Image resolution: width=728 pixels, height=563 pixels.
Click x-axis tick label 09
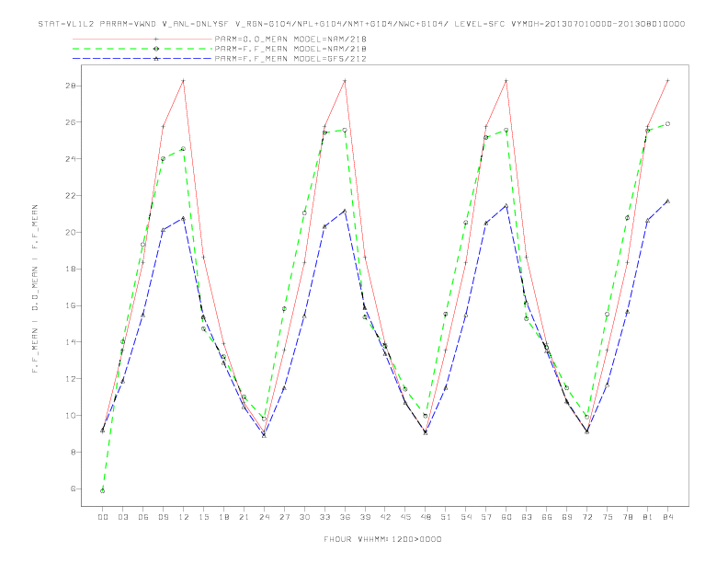(163, 517)
